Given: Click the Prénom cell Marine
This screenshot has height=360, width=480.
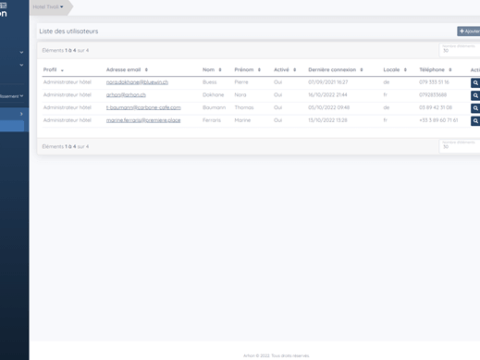Looking at the screenshot, I should [242, 120].
